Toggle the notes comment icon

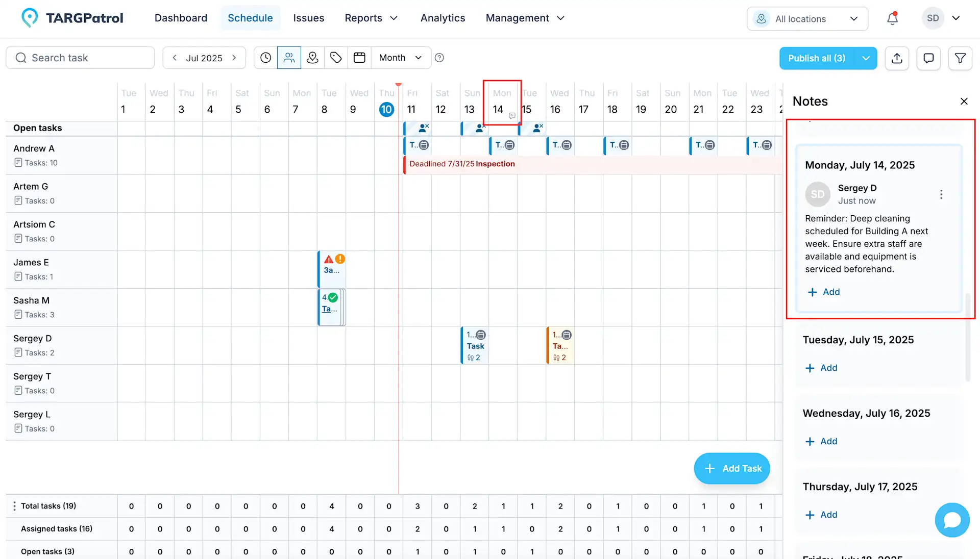[928, 58]
